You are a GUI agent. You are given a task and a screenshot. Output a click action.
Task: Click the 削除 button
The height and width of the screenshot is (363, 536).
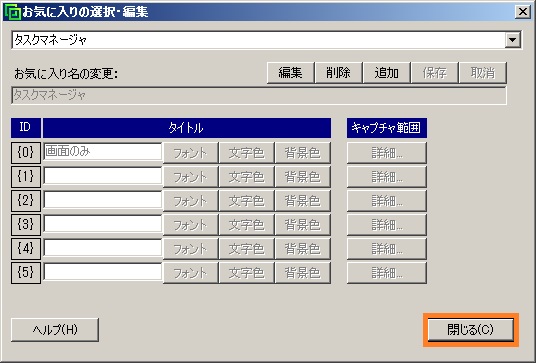pos(338,73)
